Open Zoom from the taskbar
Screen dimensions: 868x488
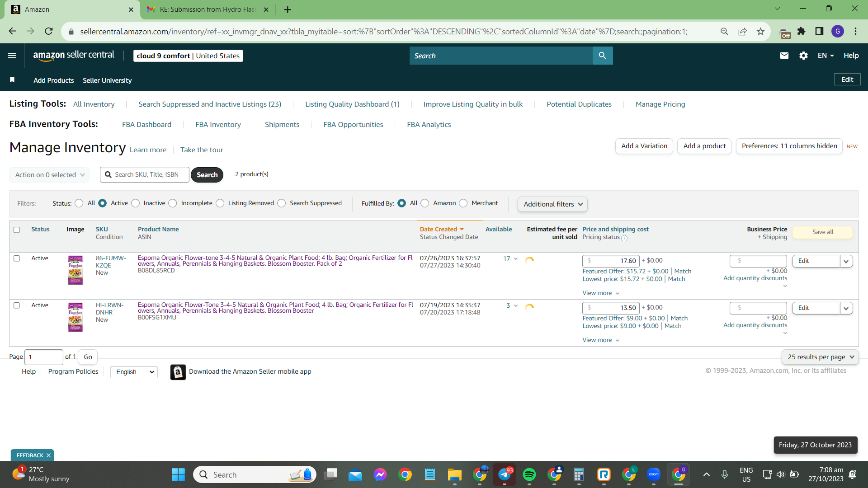point(653,474)
